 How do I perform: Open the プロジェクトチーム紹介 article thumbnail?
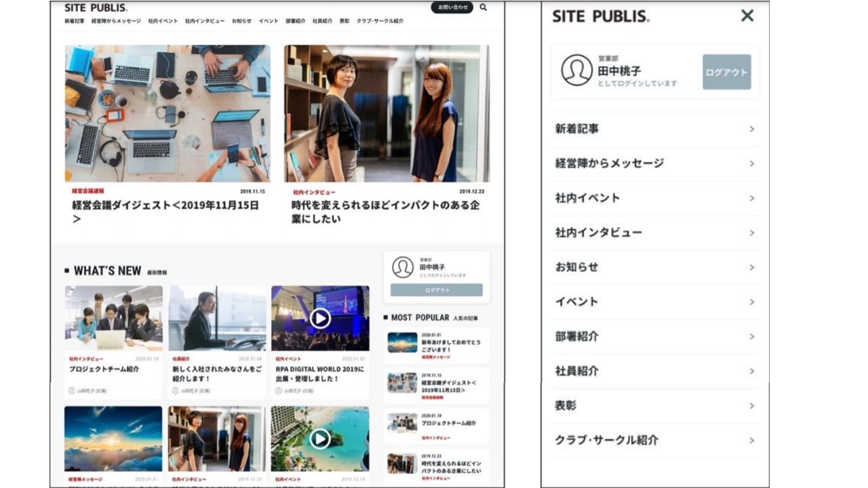click(113, 318)
